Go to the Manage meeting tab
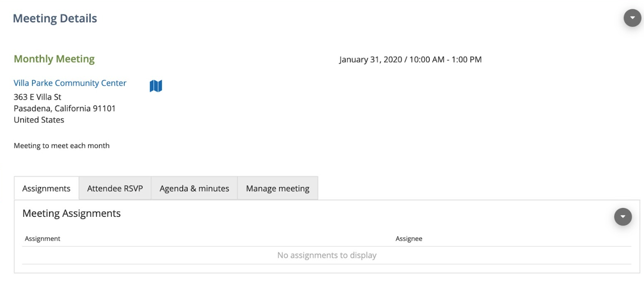Viewport: 644px width, 282px height. (277, 188)
